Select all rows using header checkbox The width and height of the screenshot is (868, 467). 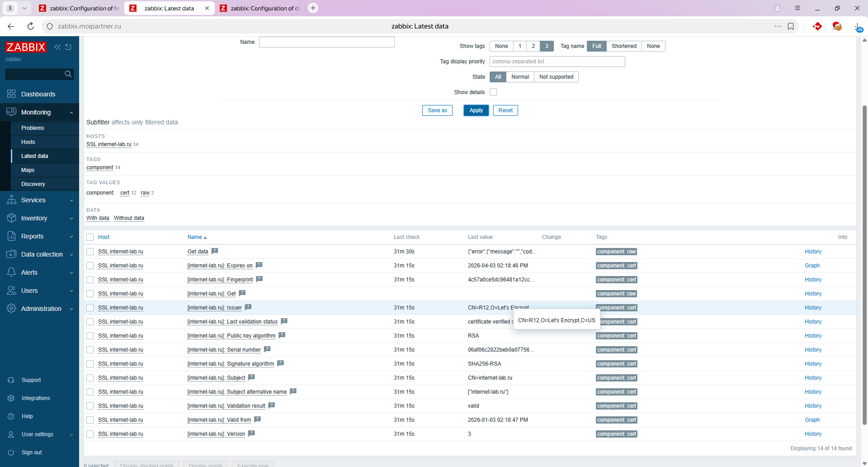(90, 237)
